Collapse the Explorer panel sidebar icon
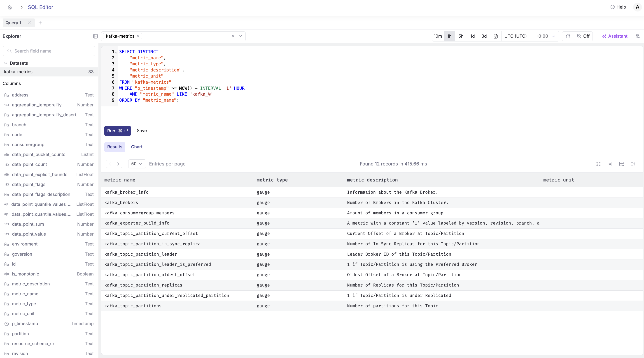The height and width of the screenshot is (358, 644). [x=95, y=36]
